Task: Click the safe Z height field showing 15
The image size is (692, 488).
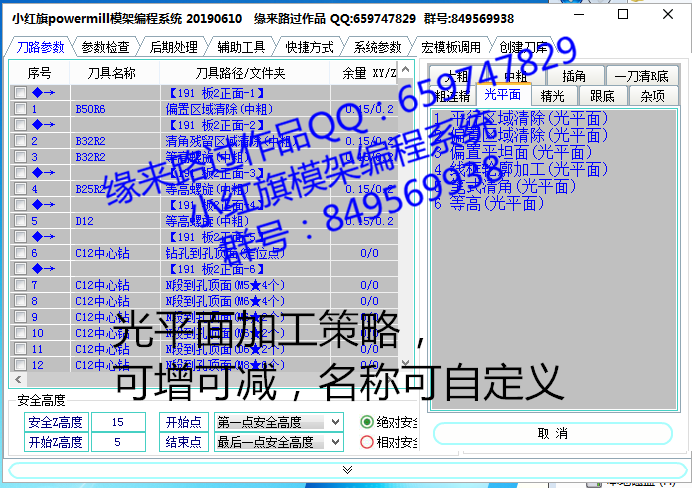Action: (118, 422)
